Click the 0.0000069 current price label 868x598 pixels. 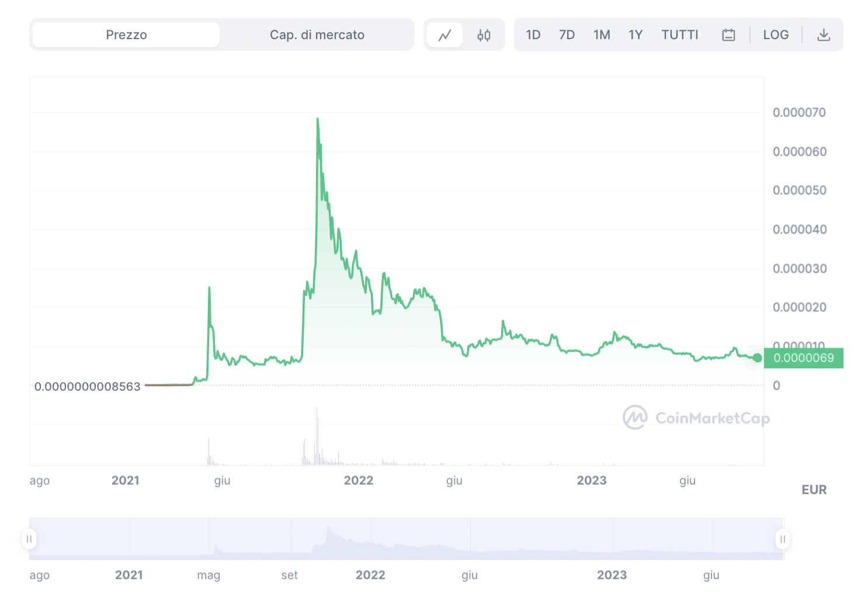(804, 358)
